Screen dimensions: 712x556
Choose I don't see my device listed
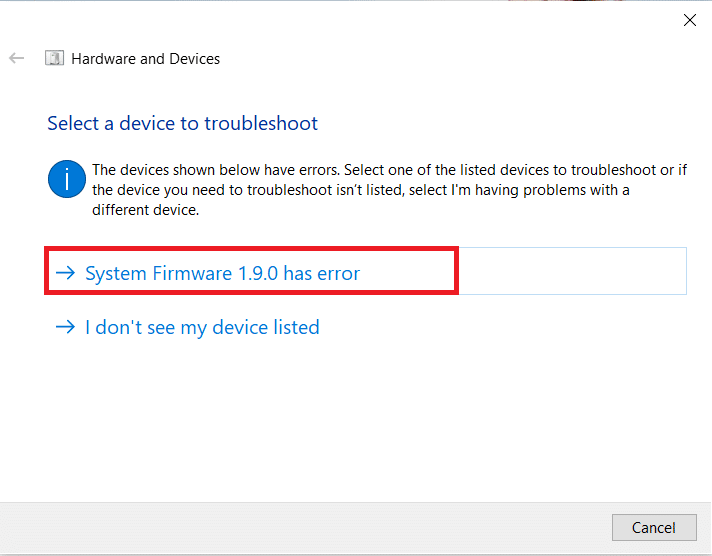[x=201, y=327]
